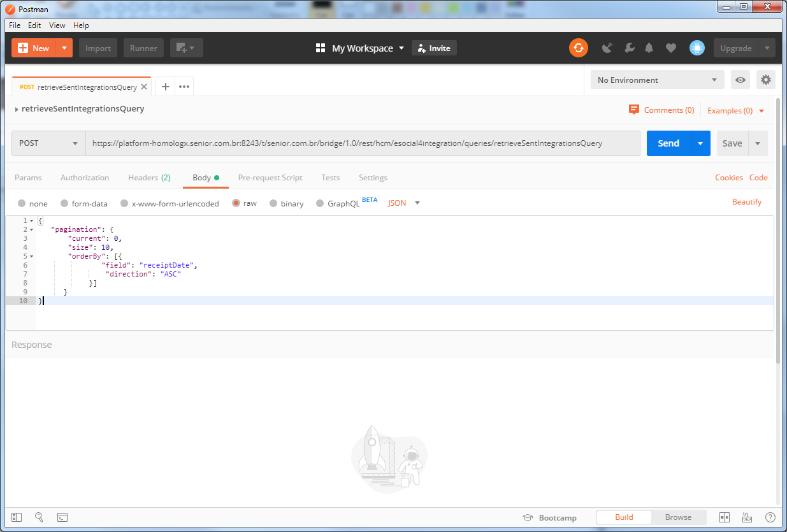Select the binary body type

point(273,203)
